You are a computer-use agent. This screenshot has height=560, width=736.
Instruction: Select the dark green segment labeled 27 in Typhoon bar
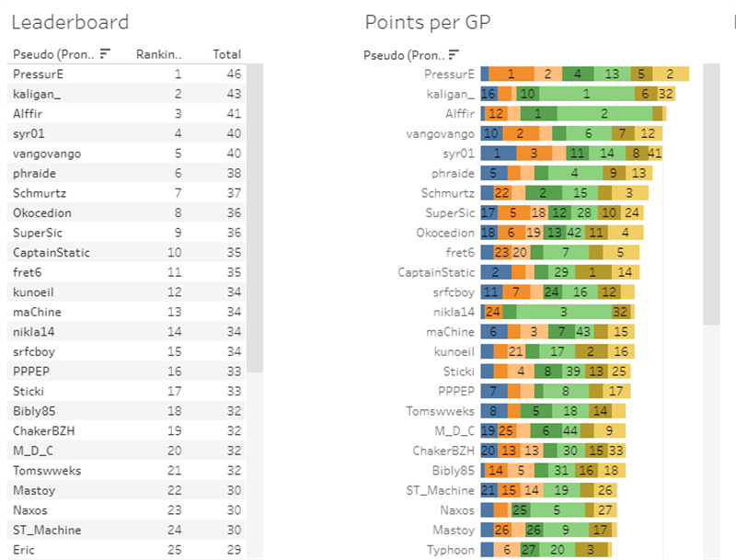coord(528,550)
